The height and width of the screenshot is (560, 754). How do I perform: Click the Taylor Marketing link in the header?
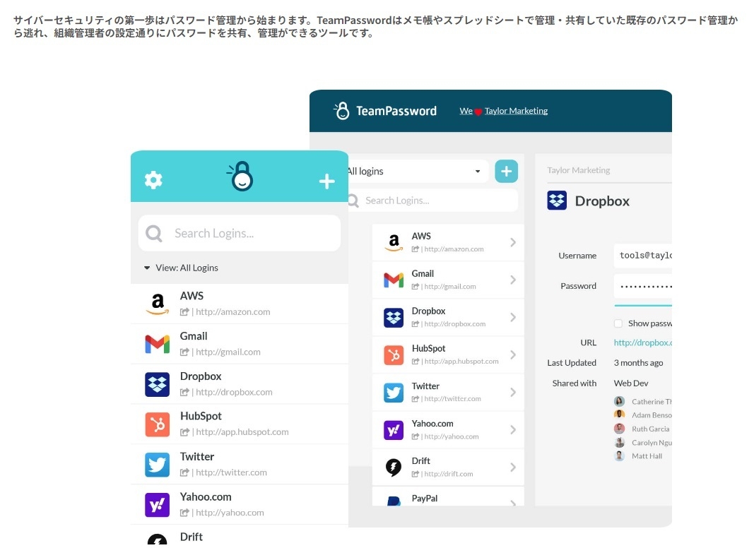pyautogui.click(x=516, y=111)
